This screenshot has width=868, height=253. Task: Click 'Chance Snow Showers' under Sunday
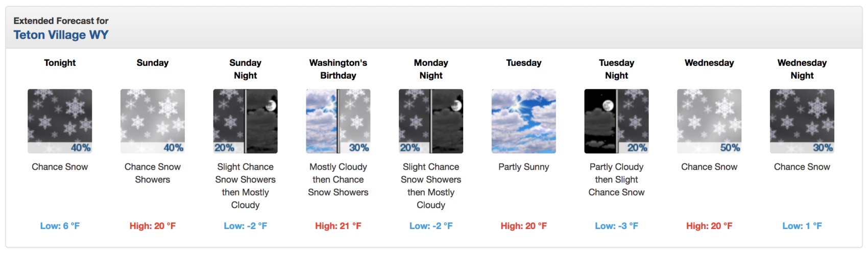tap(153, 173)
